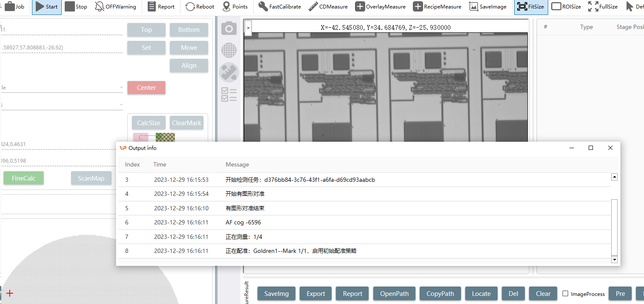Select the OverlayMeasure tool
Viewport: 644px width, 304px height.
[381, 7]
